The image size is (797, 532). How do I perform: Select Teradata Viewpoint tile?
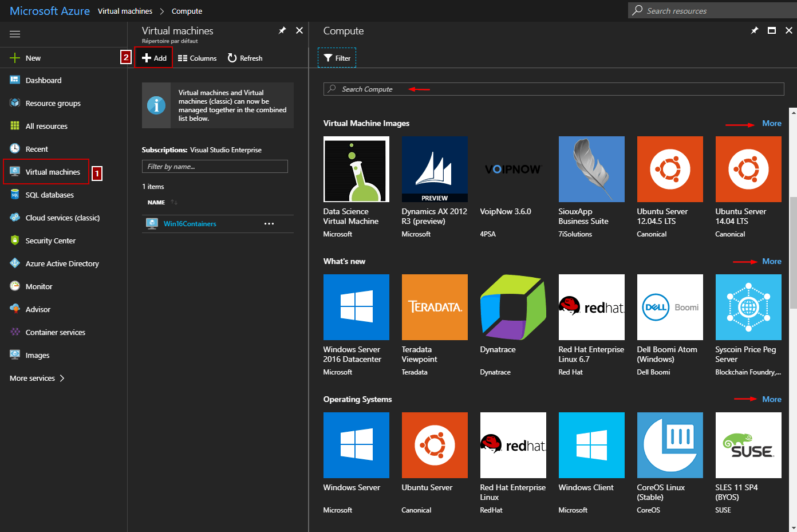coord(435,325)
